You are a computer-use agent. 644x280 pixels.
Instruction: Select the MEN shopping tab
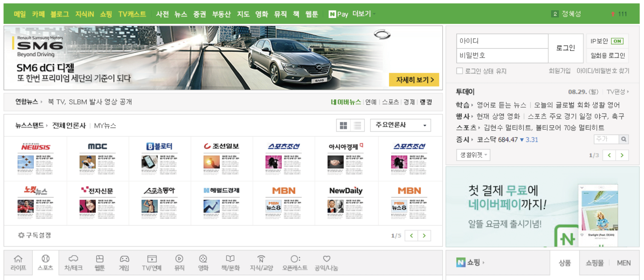tap(624, 263)
